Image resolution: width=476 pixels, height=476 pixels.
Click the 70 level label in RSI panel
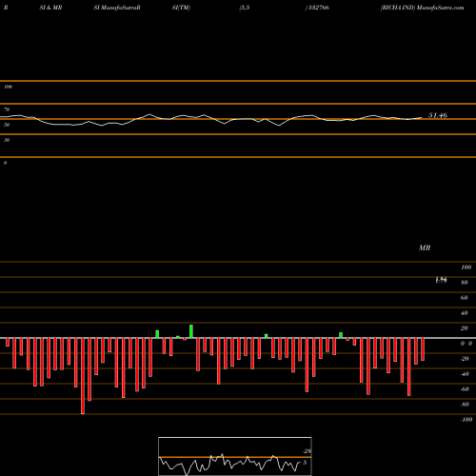pyautogui.click(x=7, y=109)
